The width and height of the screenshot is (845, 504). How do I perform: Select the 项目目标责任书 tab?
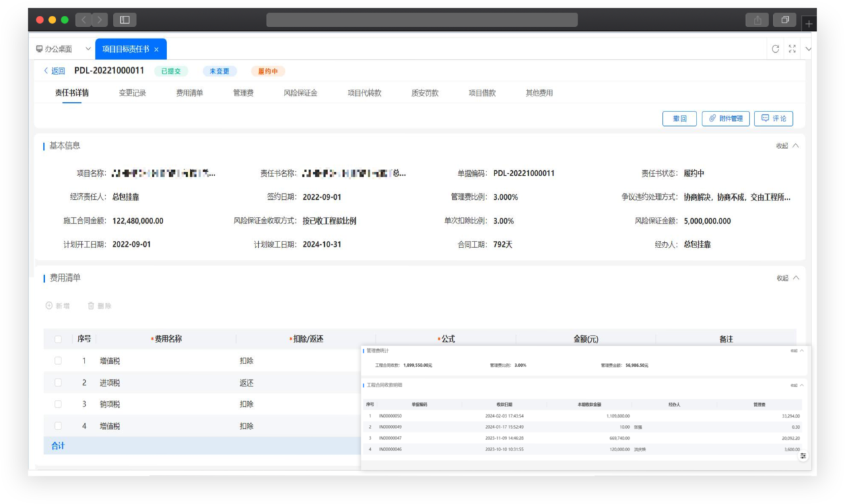point(131,49)
